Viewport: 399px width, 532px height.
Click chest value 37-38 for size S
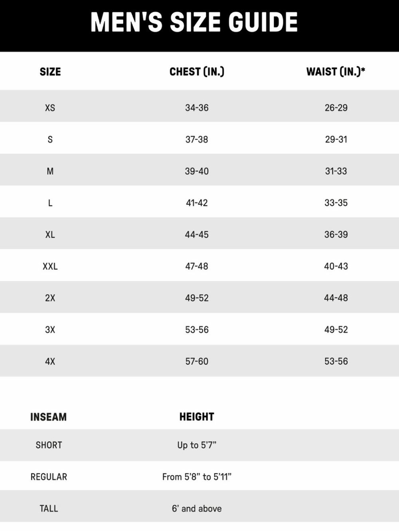coord(197,139)
